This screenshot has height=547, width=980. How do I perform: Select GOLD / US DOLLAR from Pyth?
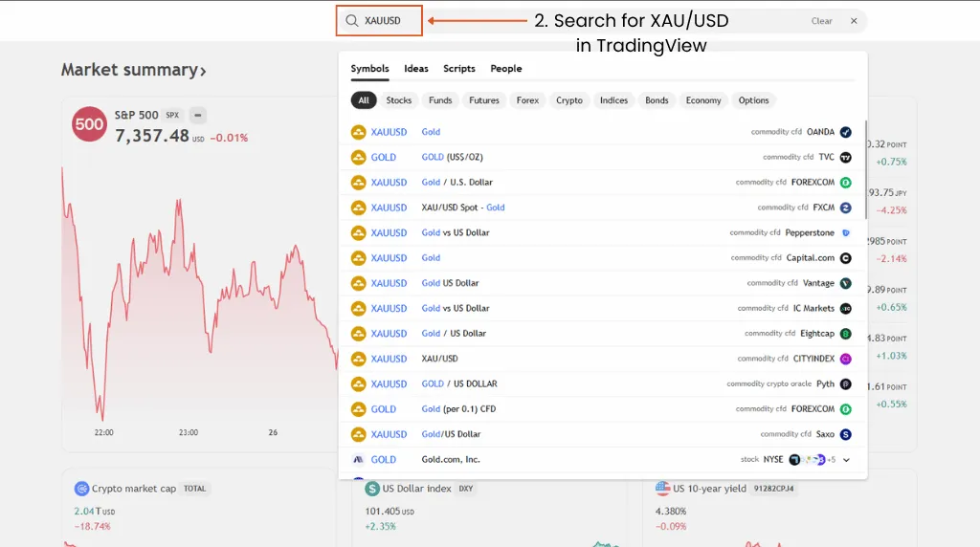pyautogui.click(x=602, y=384)
